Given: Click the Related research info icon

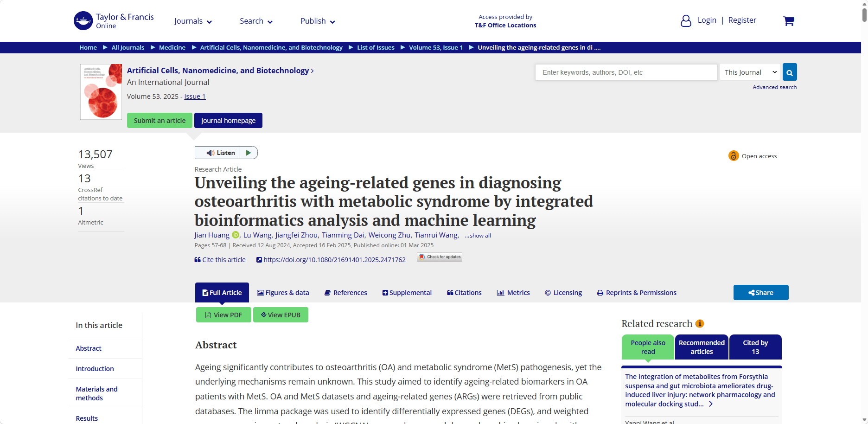Looking at the screenshot, I should point(700,323).
